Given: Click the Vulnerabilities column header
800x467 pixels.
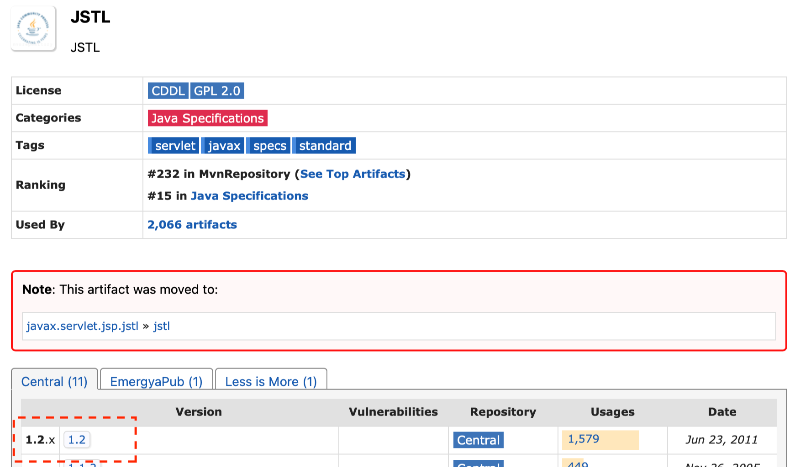Looking at the screenshot, I should [x=393, y=412].
